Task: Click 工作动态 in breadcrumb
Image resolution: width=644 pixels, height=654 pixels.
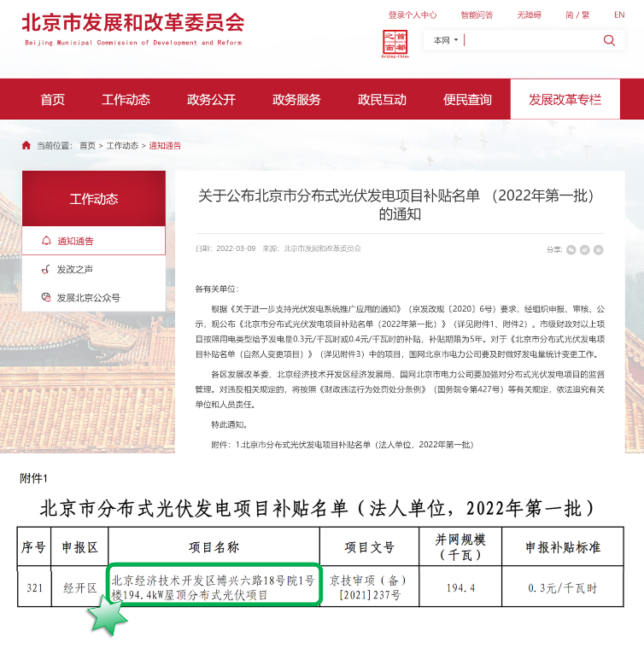Action: click(x=122, y=145)
